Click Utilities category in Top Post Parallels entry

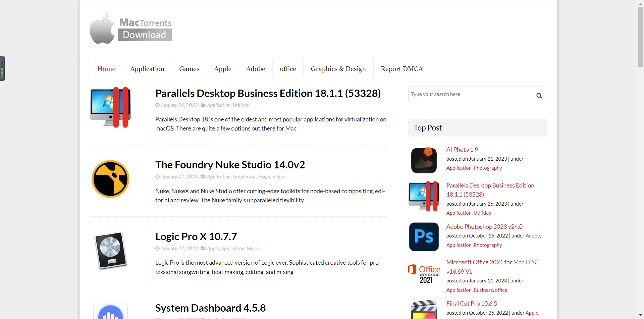pos(482,213)
